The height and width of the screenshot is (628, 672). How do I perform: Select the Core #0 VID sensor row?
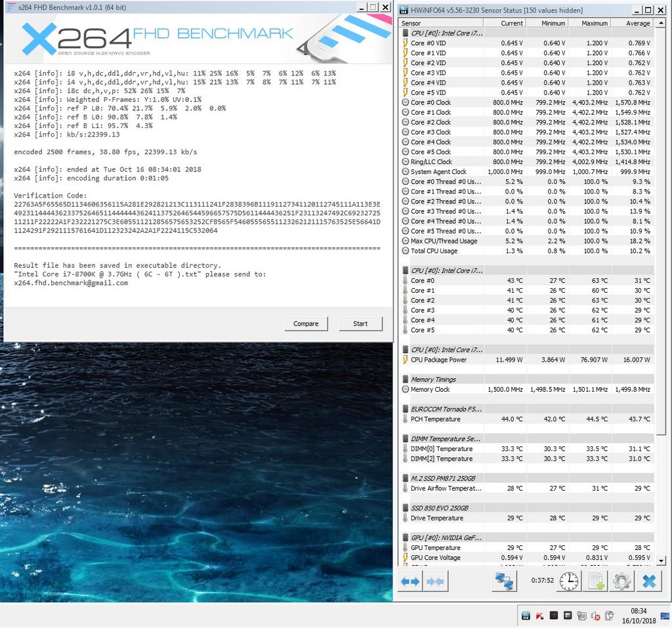[527, 43]
